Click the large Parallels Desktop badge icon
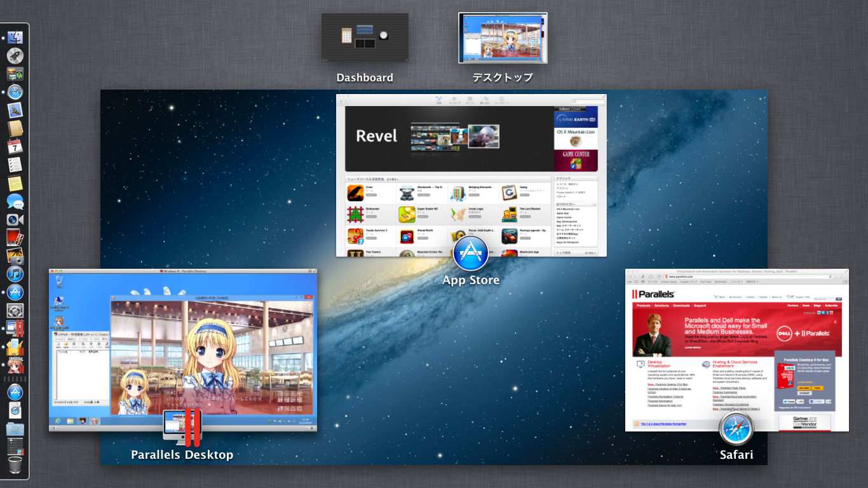The image size is (868, 488). click(182, 428)
